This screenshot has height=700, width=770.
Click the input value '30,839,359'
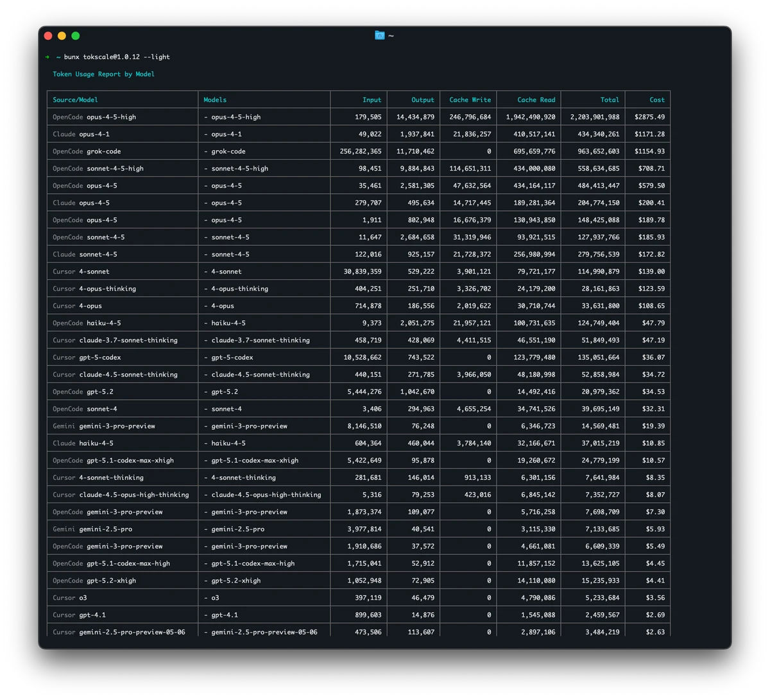click(x=363, y=271)
